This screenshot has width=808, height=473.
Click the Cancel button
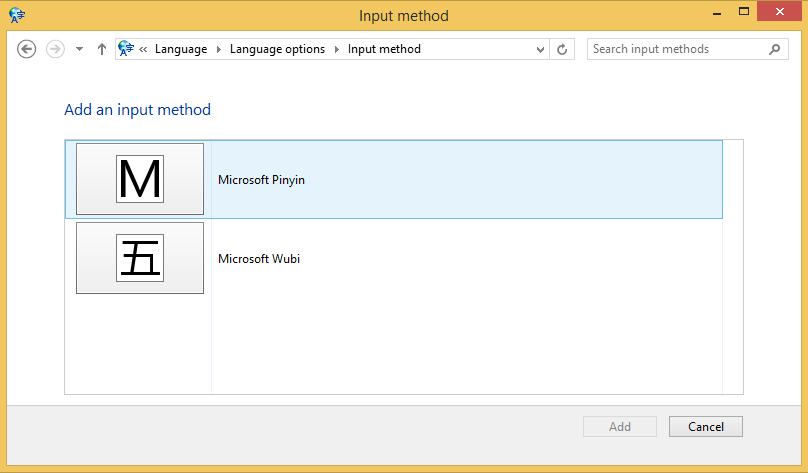tap(706, 427)
